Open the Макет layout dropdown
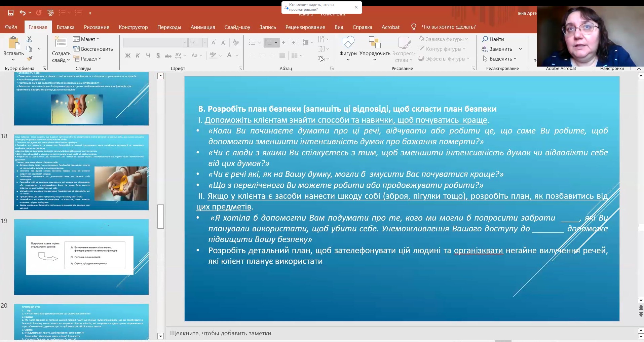This screenshot has height=342, width=644. [87, 39]
